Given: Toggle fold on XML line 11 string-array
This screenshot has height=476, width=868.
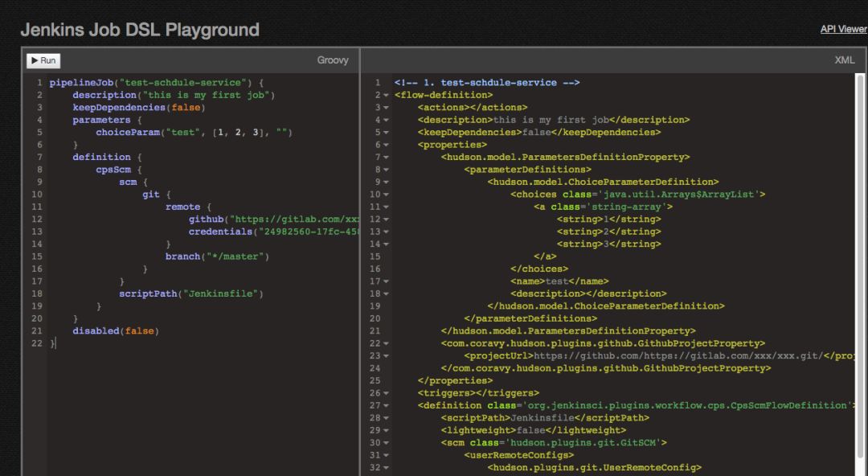Looking at the screenshot, I should [x=386, y=207].
